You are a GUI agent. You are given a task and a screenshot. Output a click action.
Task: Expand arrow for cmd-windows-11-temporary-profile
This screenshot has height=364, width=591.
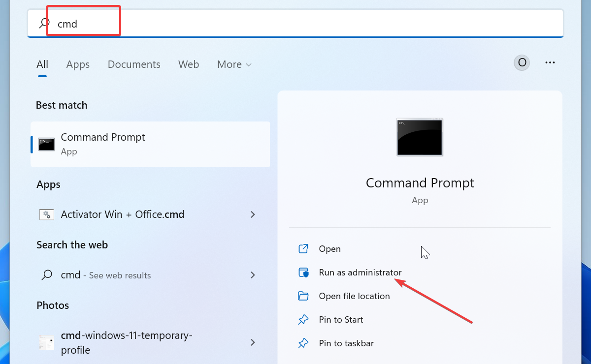coord(253,342)
